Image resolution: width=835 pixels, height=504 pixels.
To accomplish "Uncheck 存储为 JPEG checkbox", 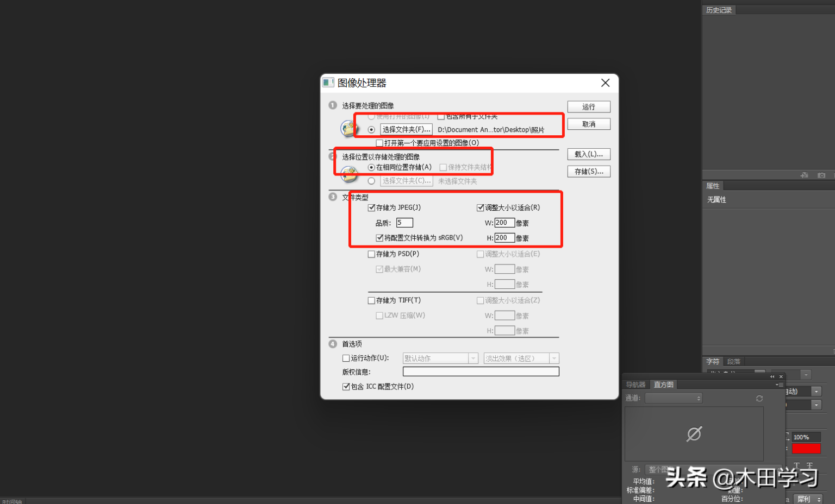I will 371,207.
